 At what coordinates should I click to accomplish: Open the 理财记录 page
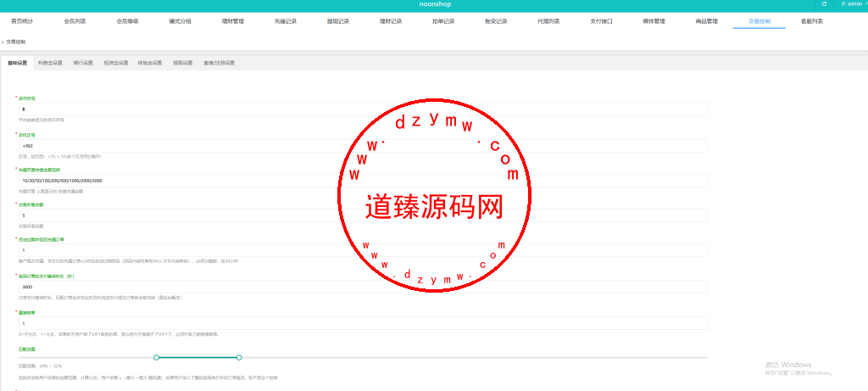391,21
